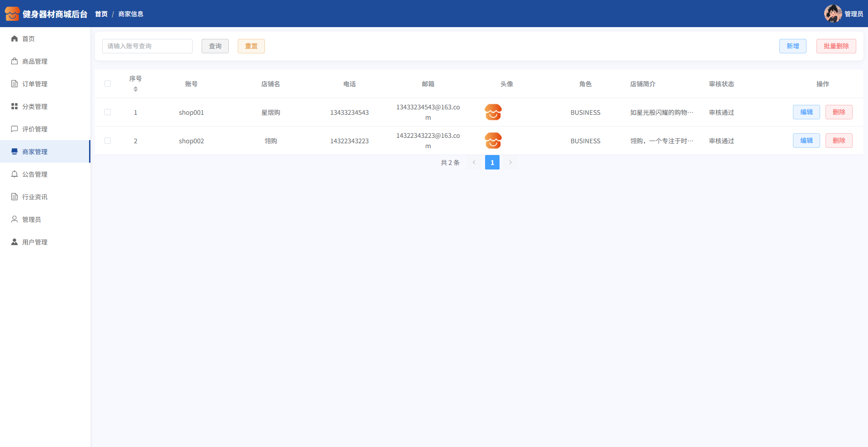Go to next page with right chevron
Viewport: 868px width, 447px height.
click(510, 162)
